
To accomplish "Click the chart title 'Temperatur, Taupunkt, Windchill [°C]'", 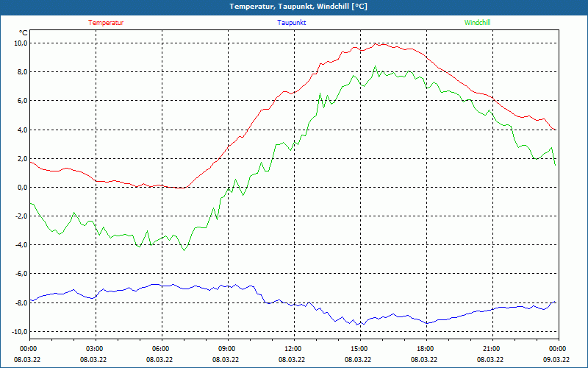I will tap(298, 7).
